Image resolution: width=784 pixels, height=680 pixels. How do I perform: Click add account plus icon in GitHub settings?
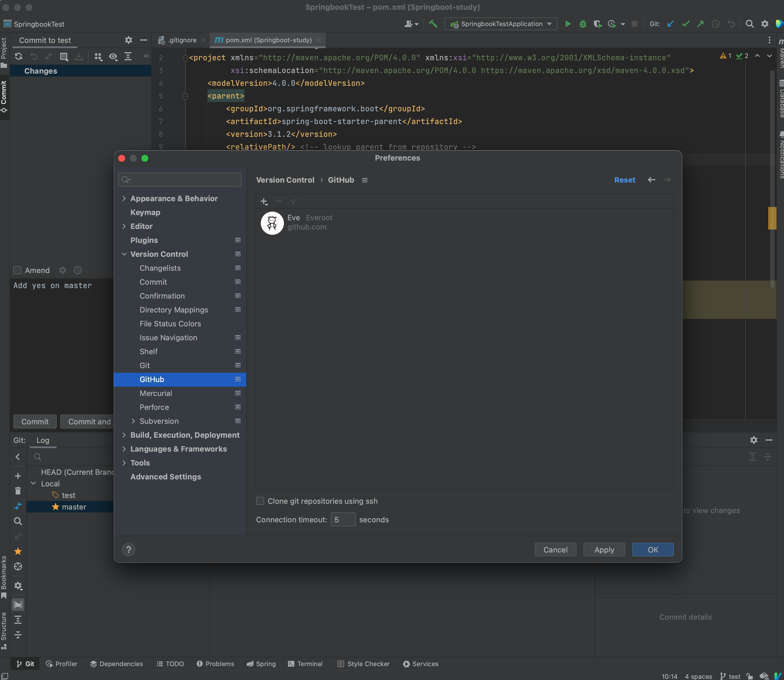point(264,201)
